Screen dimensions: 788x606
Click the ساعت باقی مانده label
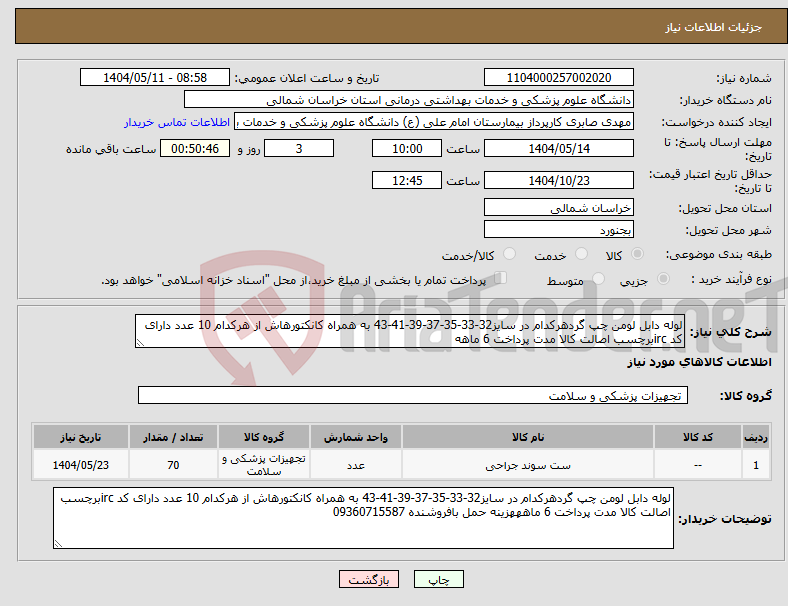coord(111,149)
